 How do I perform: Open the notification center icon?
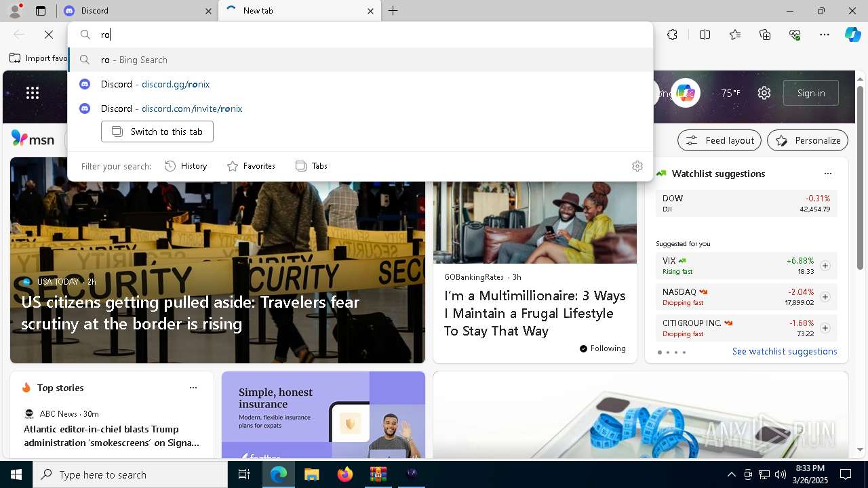click(846, 474)
